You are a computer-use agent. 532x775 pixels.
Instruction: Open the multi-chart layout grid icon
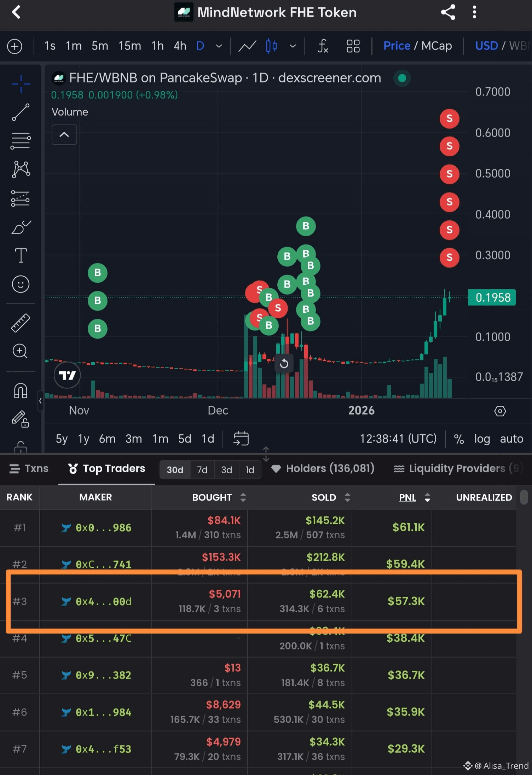coord(353,46)
